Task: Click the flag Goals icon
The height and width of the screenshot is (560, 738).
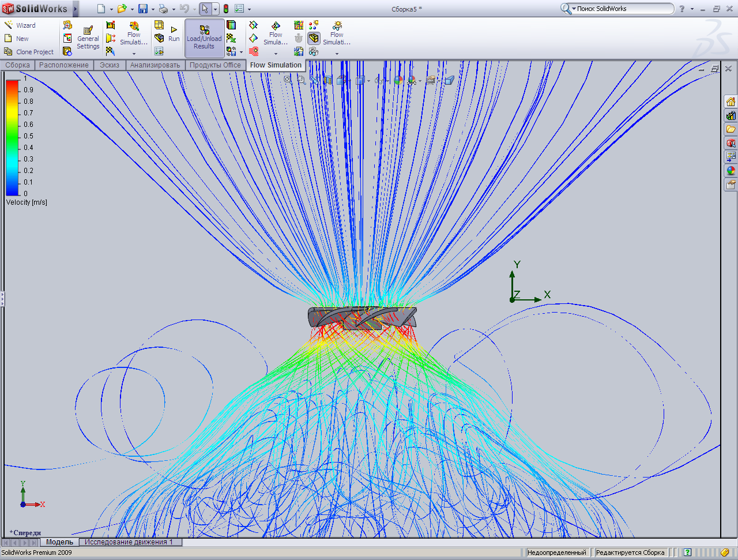Action: tap(110, 51)
